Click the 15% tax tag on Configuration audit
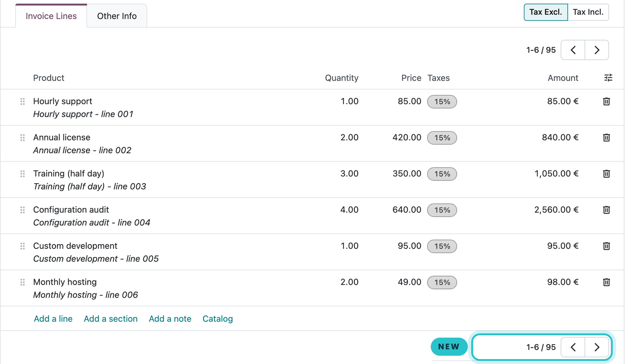This screenshot has height=364, width=625. tap(442, 210)
